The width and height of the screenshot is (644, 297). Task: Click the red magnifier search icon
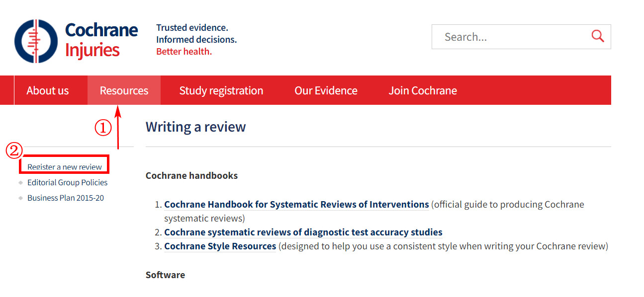pos(598,36)
